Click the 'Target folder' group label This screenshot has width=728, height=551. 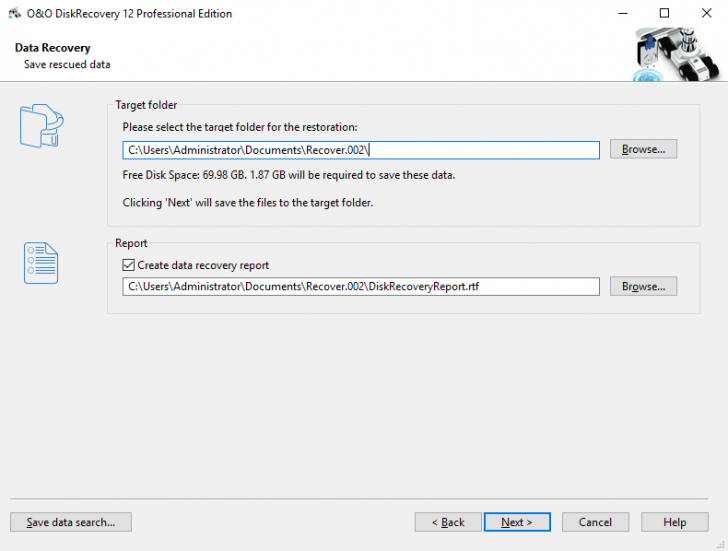click(146, 105)
